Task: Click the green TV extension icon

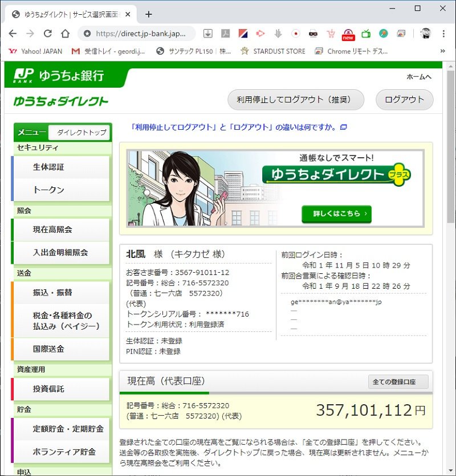Action: [x=366, y=34]
